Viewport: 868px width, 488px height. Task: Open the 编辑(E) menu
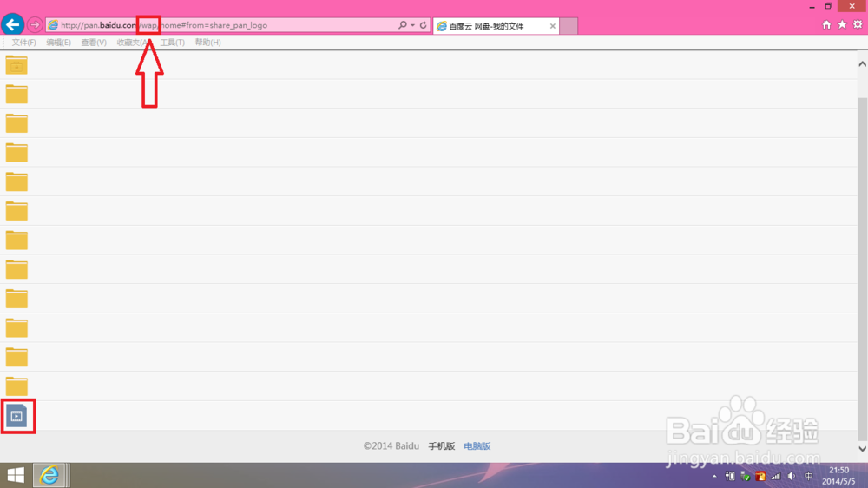pos(58,42)
